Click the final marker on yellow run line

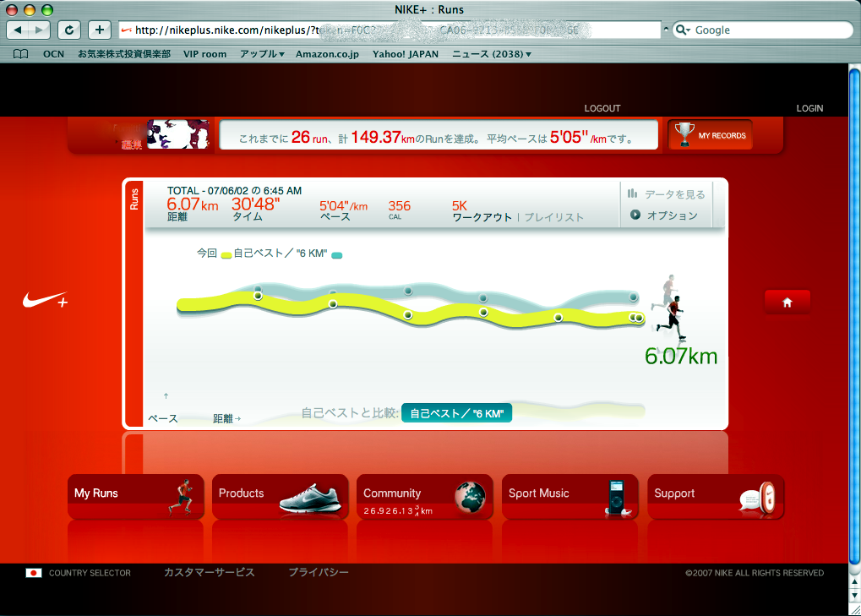click(x=639, y=318)
